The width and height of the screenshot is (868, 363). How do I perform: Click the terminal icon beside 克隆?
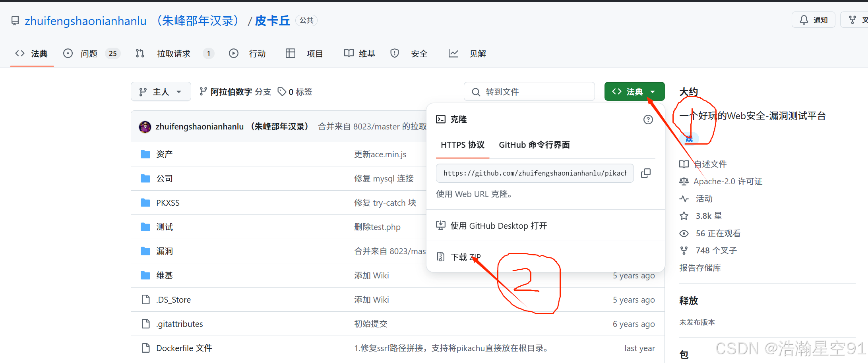pos(441,119)
